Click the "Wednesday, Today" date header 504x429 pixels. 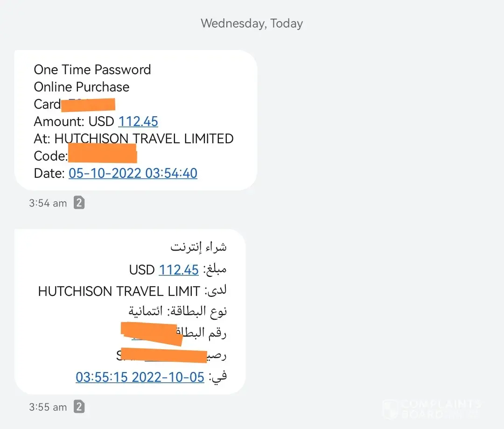tap(252, 23)
